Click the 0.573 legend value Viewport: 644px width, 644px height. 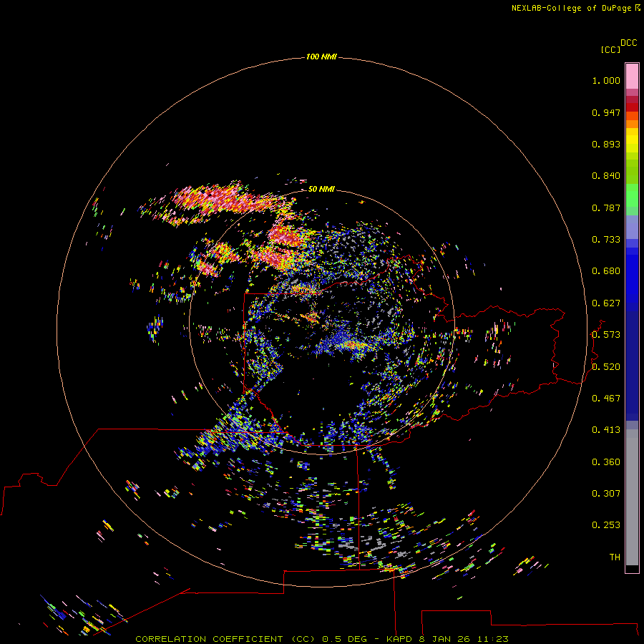606,335
